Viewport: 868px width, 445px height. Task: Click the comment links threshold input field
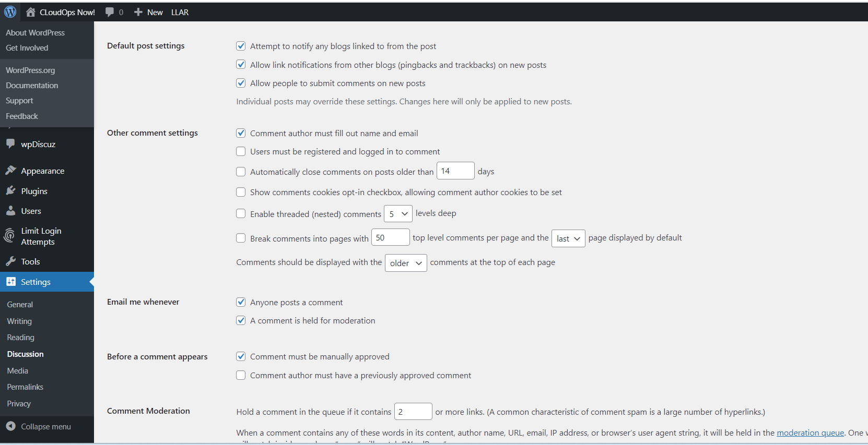point(413,412)
